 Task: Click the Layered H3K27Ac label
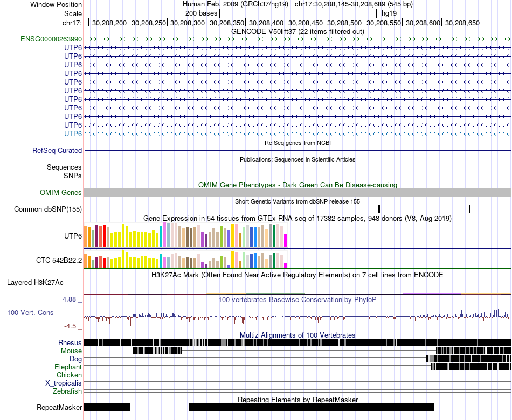tap(35, 283)
